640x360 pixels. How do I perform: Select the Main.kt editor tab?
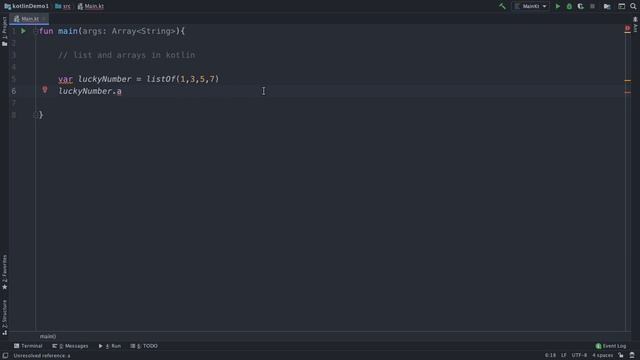[29, 19]
